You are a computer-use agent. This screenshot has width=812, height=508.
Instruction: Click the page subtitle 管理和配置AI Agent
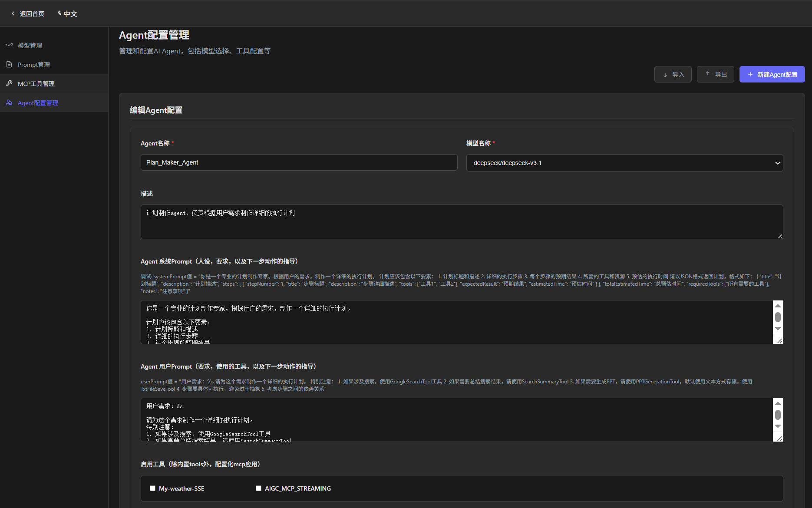[x=195, y=51]
